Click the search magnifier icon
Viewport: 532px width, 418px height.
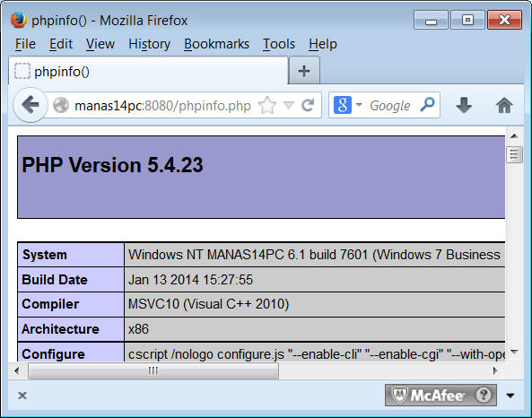427,104
